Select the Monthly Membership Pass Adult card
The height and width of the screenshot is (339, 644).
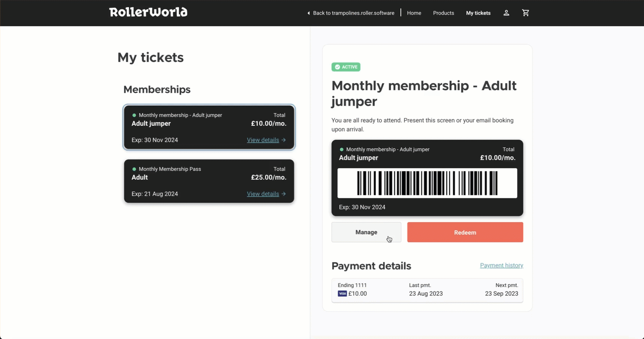point(209,181)
